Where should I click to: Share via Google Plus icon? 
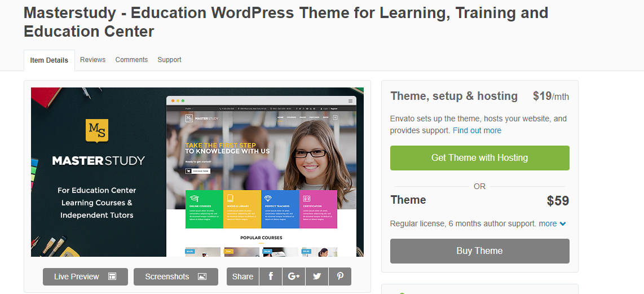pyautogui.click(x=294, y=277)
